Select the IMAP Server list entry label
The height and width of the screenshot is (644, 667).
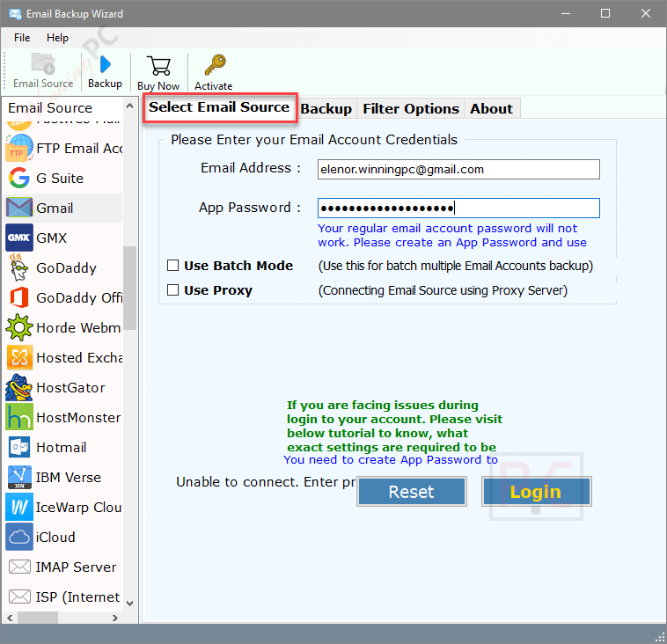[x=77, y=567]
